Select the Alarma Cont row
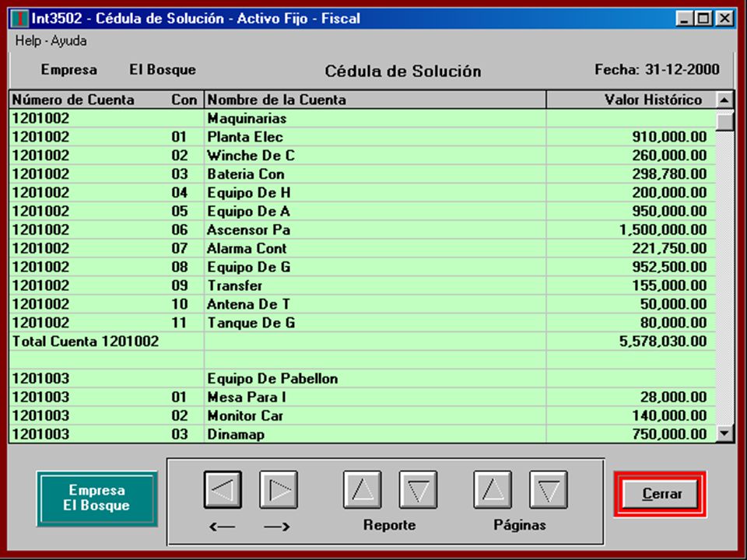This screenshot has width=747, height=560. coord(363,248)
